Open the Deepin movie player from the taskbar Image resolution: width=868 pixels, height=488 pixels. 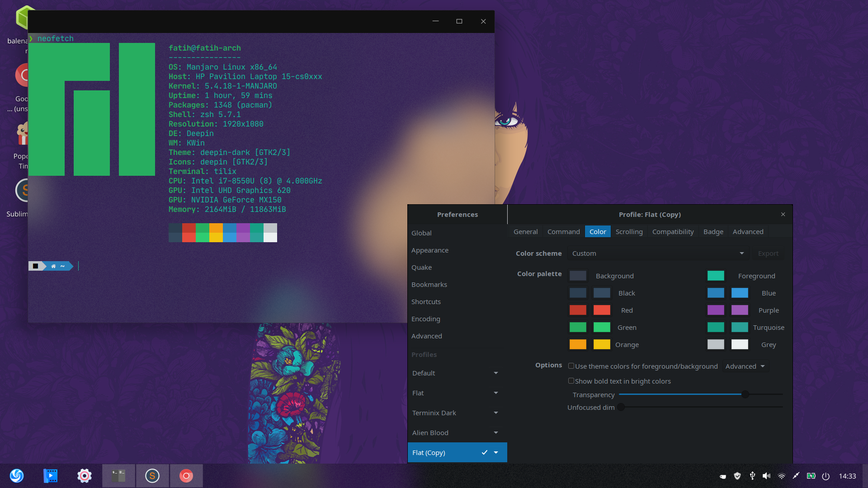51,475
